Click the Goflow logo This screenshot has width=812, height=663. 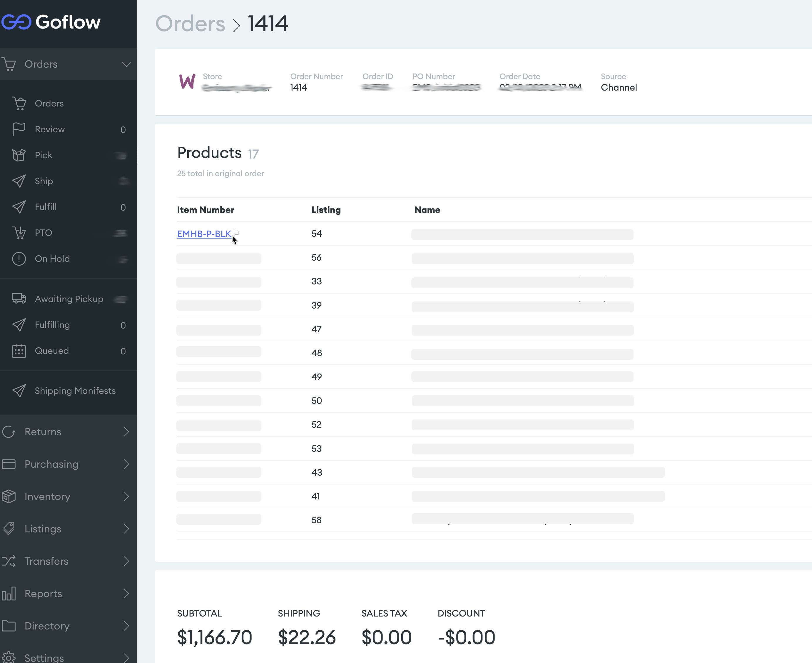coord(51,22)
